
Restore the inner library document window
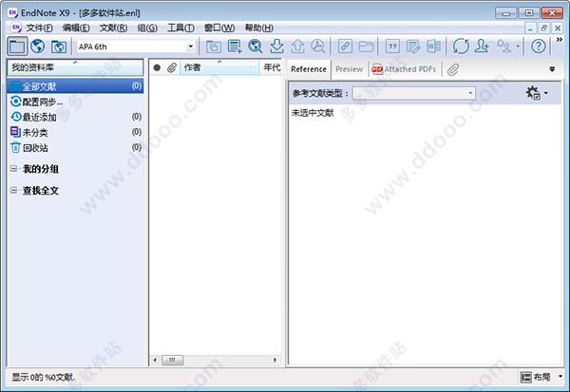[x=543, y=28]
